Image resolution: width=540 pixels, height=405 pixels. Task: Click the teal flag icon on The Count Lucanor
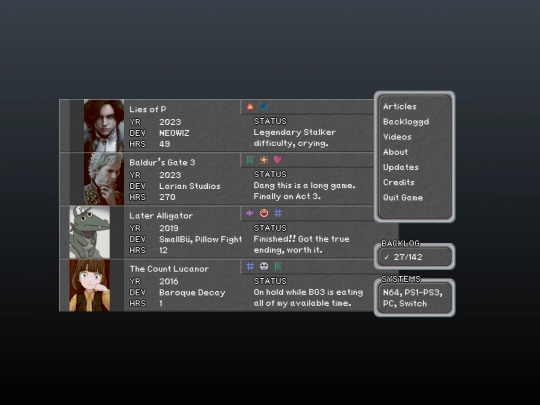278,266
